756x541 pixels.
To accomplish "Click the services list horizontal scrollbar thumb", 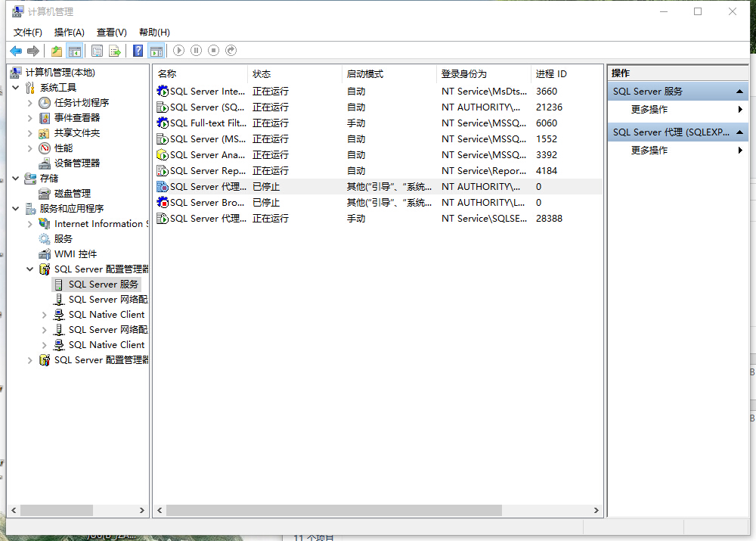I will 334,510.
